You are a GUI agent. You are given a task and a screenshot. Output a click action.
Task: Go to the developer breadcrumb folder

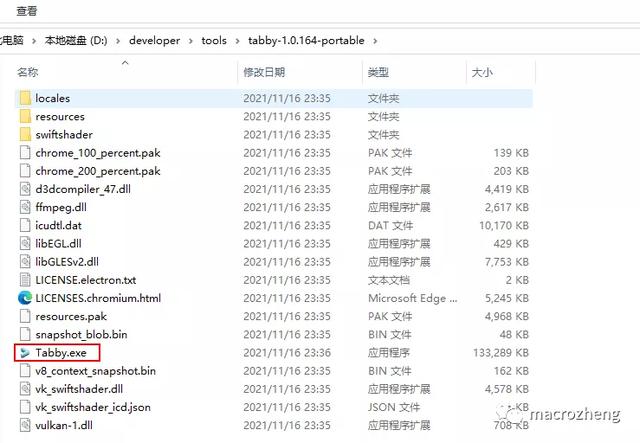(x=154, y=40)
